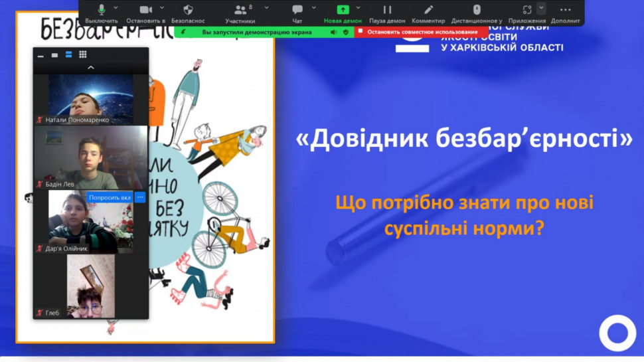
Task: Select Глеб video tile
Action: coord(91,286)
